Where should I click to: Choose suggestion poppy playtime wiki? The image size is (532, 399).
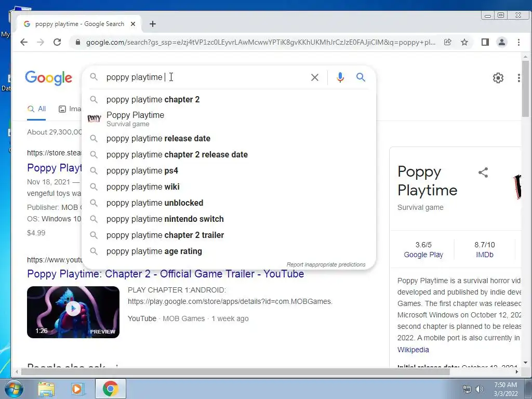pyautogui.click(x=229, y=187)
